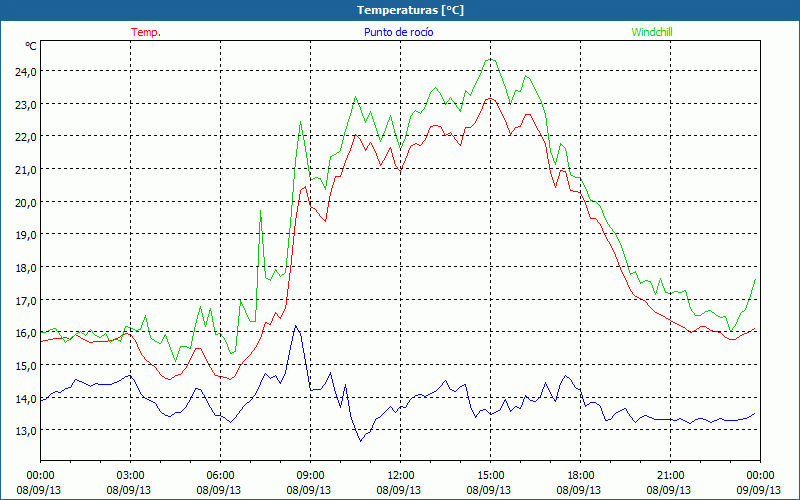Screen dimensions: 800x500
Task: Click the red Temp. peak at 15:00
Action: click(490, 98)
